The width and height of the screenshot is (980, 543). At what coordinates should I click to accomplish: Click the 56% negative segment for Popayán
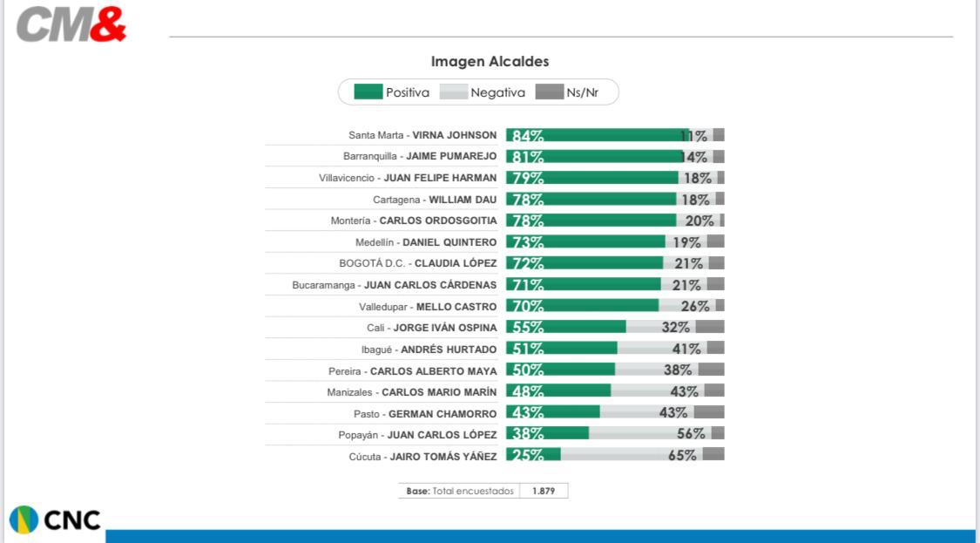click(x=649, y=433)
